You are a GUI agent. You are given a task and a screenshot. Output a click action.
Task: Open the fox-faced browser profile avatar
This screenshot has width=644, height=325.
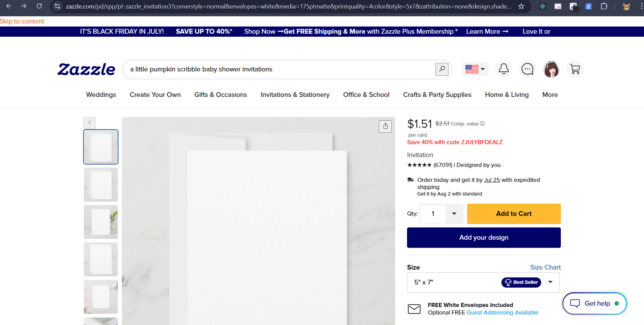coord(626,6)
